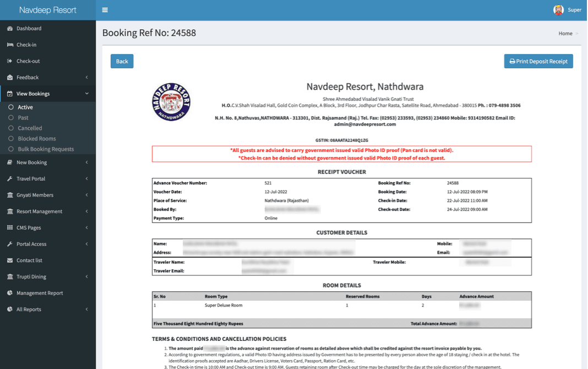
Task: Expand the Feedback submenu chevron
Action: click(x=86, y=77)
